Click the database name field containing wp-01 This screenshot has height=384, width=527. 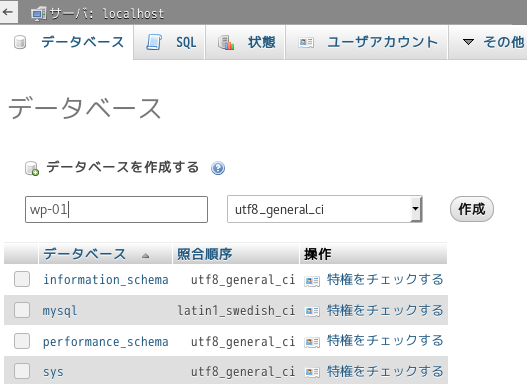[x=116, y=209]
